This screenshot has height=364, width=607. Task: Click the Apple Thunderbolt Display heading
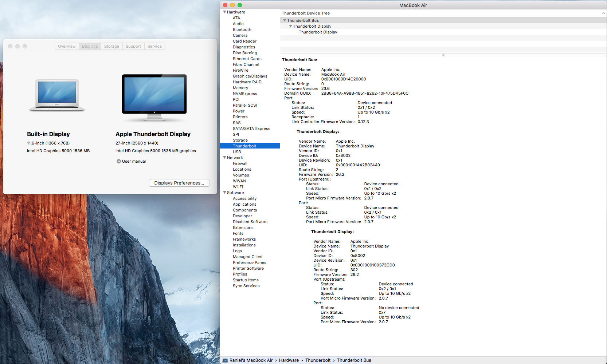pyautogui.click(x=153, y=134)
